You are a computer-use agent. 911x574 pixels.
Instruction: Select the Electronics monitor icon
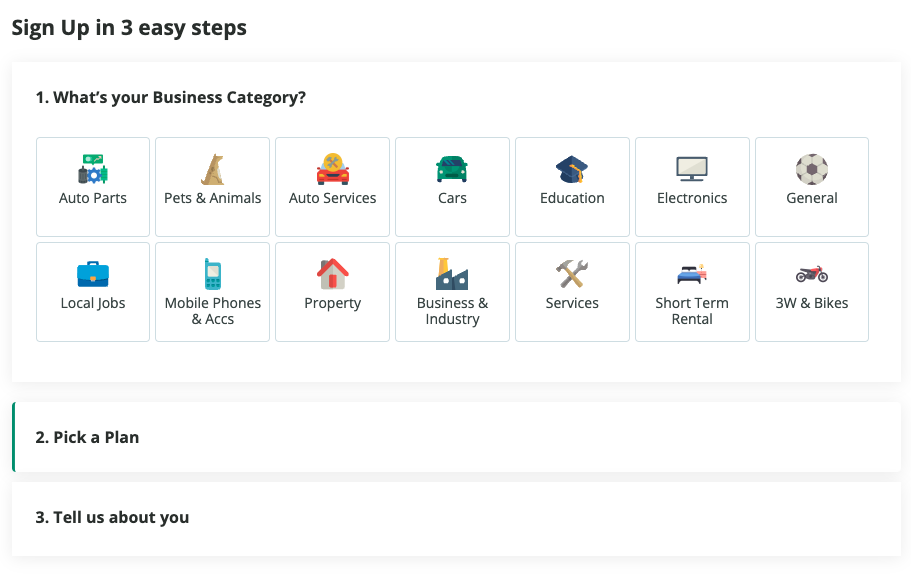coord(692,169)
